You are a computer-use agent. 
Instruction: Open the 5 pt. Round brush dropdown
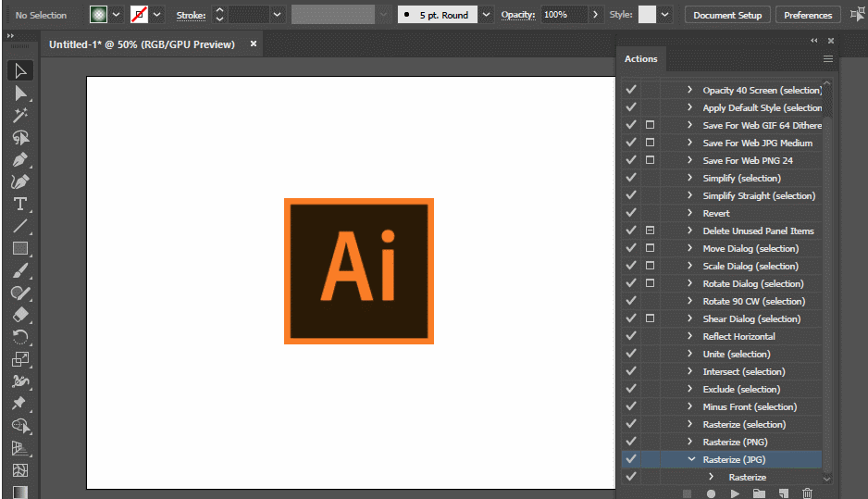coord(486,15)
